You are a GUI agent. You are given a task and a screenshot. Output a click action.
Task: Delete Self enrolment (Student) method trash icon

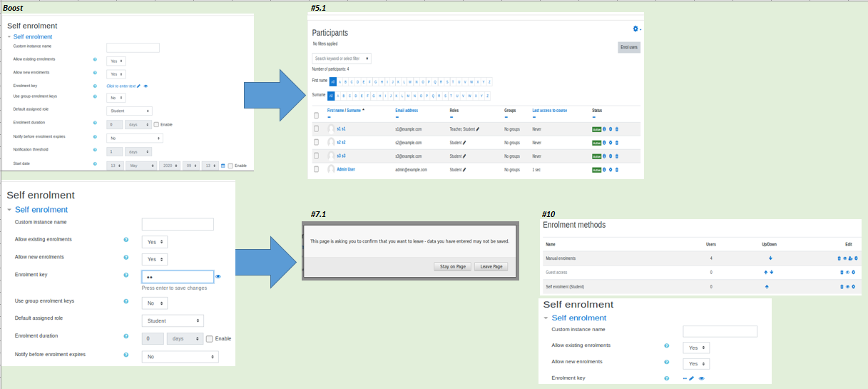(842, 287)
